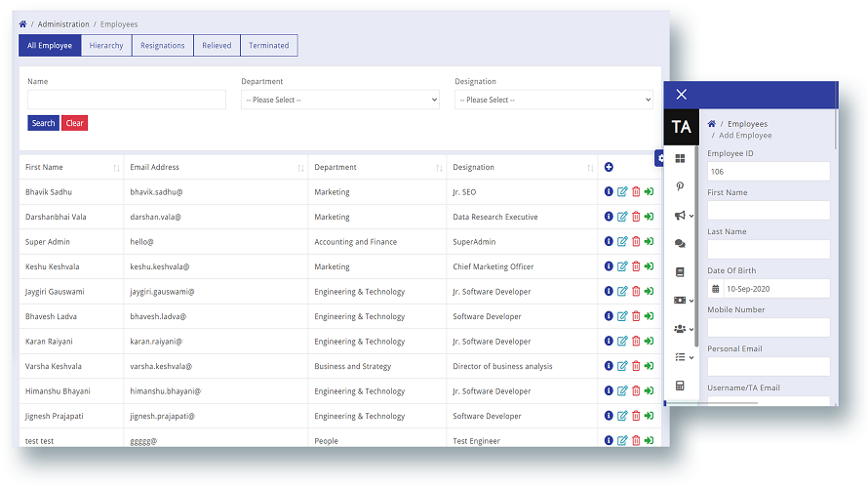Delete the Super Admin row
This screenshot has width=868, height=488.
(x=636, y=241)
